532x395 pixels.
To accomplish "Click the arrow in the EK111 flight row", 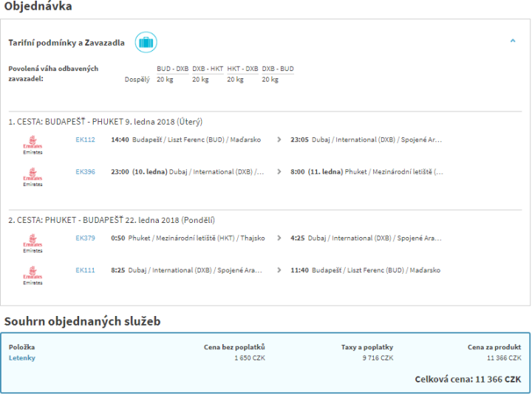I will click(x=279, y=270).
